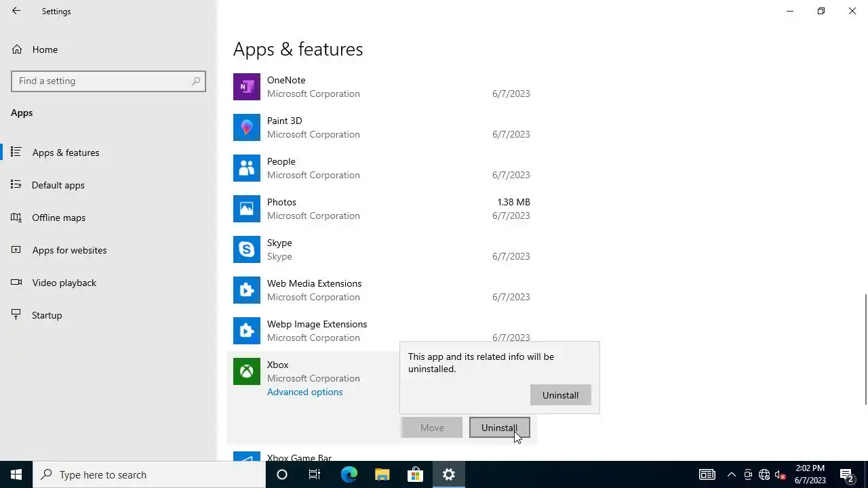
Task: Click the Offline maps sidebar icon
Action: [x=17, y=218]
